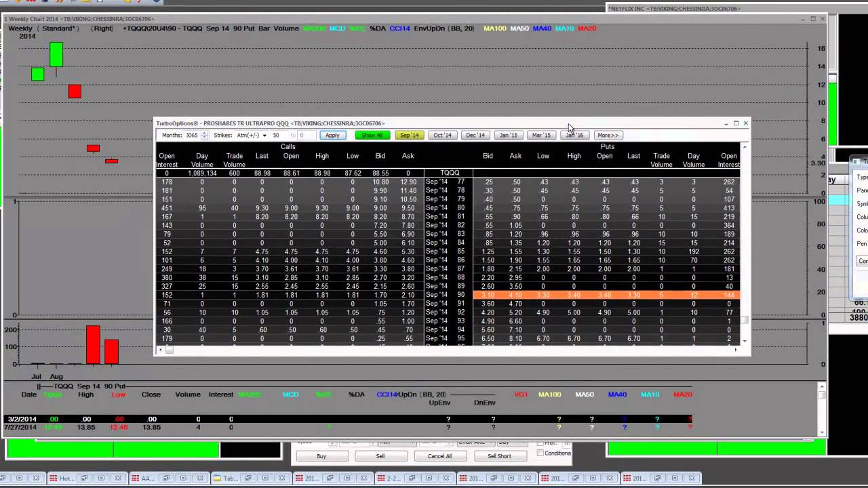Screen dimensions: 868x488
Task: Click the red grid icon on the AA... tab
Action: tap(135, 478)
